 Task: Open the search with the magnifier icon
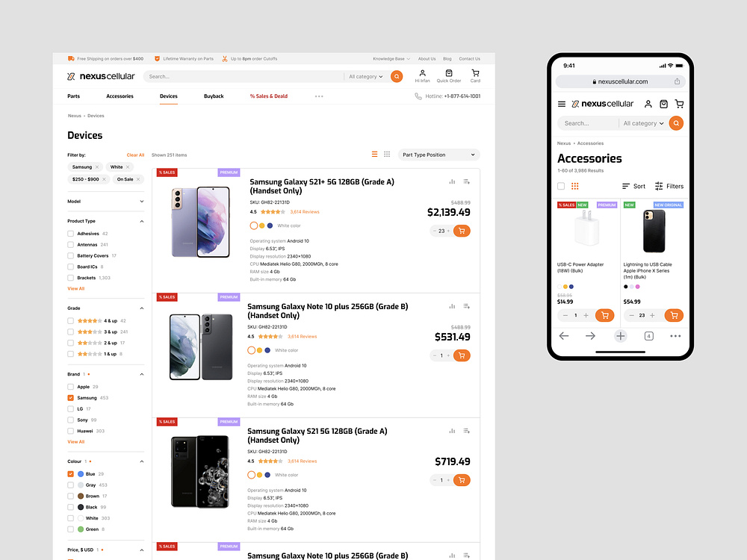click(396, 76)
